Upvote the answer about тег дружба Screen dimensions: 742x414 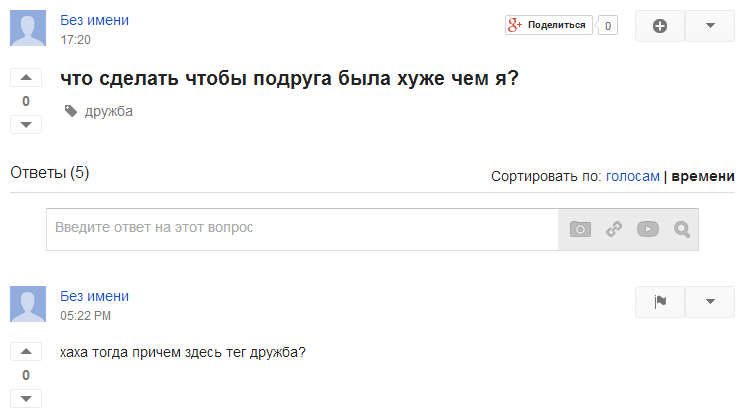tap(26, 352)
